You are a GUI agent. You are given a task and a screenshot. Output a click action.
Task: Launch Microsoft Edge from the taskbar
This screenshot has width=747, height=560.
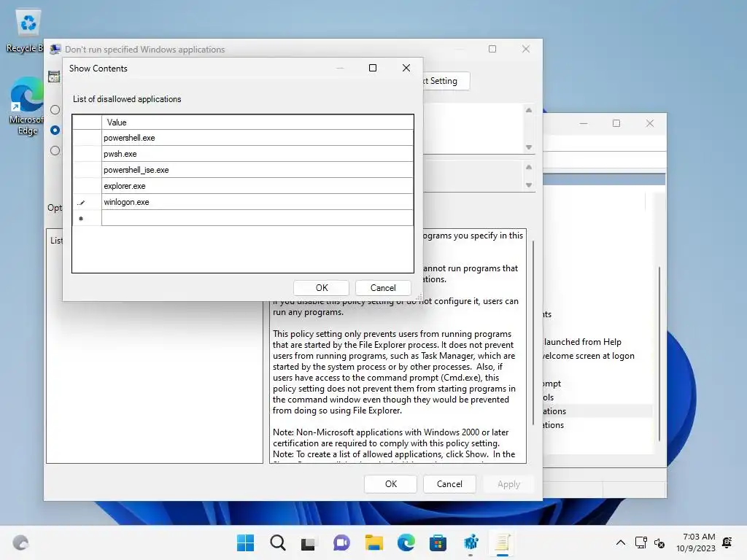click(x=406, y=542)
